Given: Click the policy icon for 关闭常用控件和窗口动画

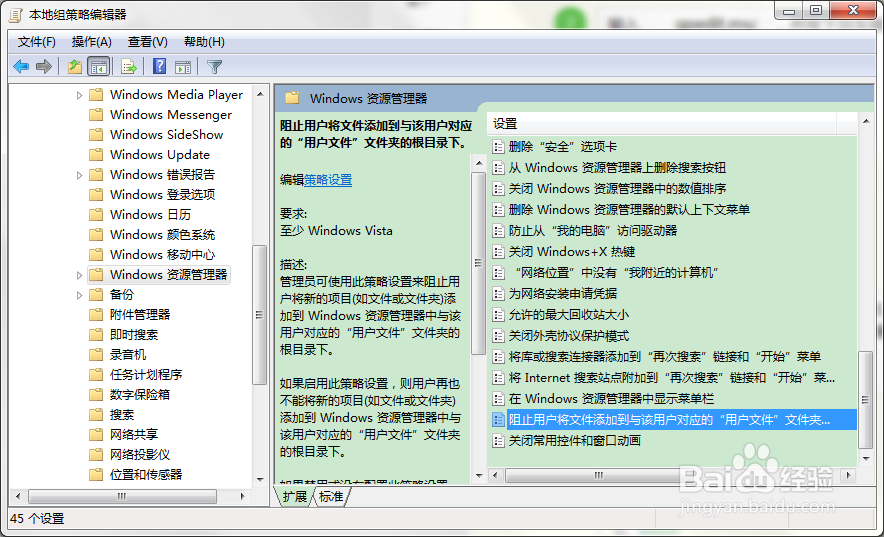Looking at the screenshot, I should point(498,441).
